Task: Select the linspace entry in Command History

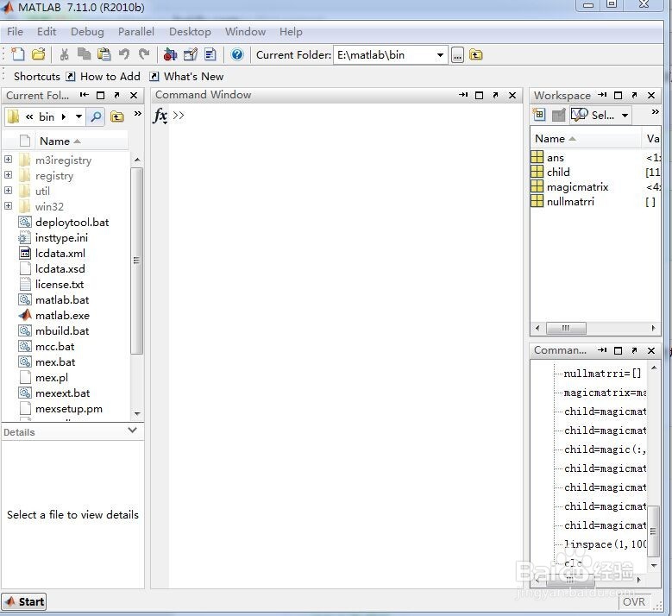Action: coord(605,544)
